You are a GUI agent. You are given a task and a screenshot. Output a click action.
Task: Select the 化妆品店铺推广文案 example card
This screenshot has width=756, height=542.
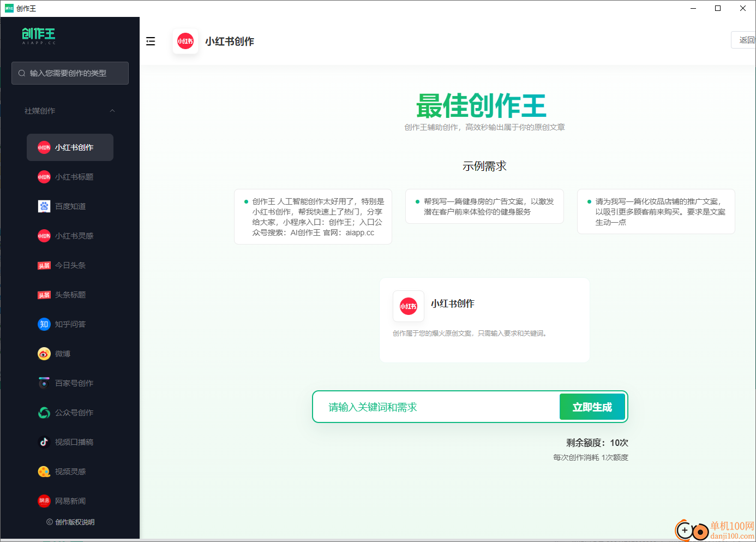point(656,212)
